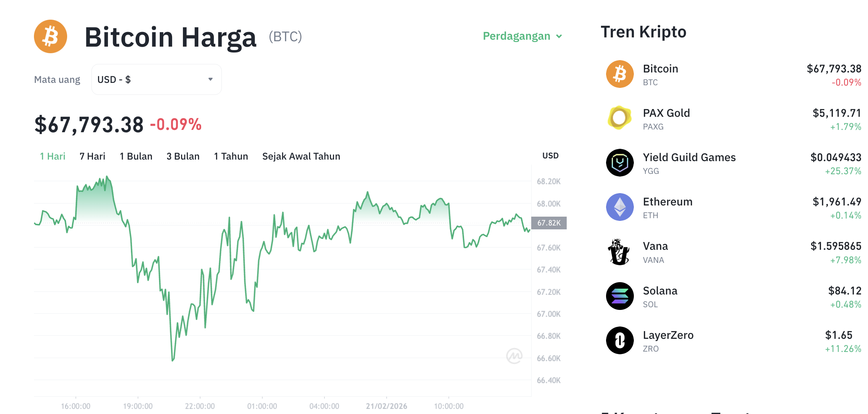Keep 1 Hari range selected
The height and width of the screenshot is (414, 868).
pos(52,156)
